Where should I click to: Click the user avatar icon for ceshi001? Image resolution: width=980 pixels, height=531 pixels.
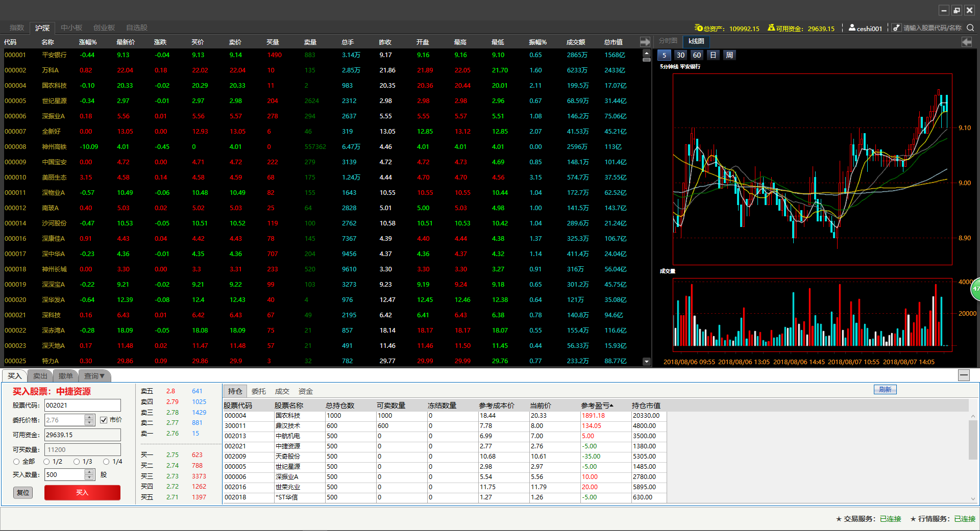(852, 28)
